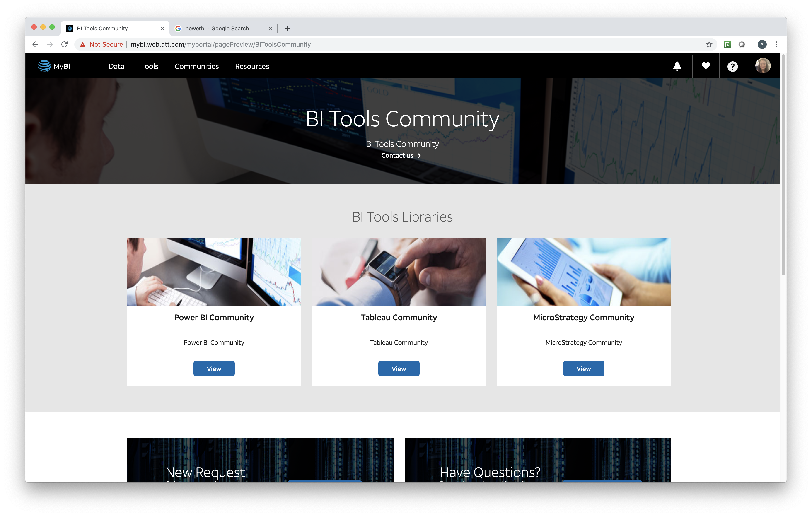Click the notifications bell icon
The image size is (812, 516).
(x=677, y=66)
